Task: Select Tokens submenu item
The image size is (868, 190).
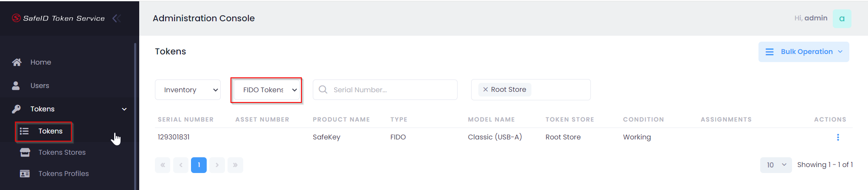Action: pyautogui.click(x=50, y=131)
